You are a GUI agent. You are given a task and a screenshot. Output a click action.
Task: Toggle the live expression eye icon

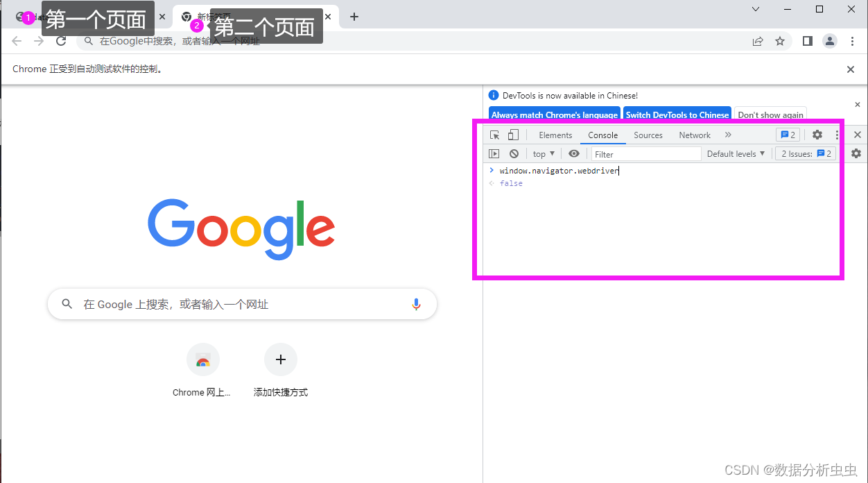[574, 154]
